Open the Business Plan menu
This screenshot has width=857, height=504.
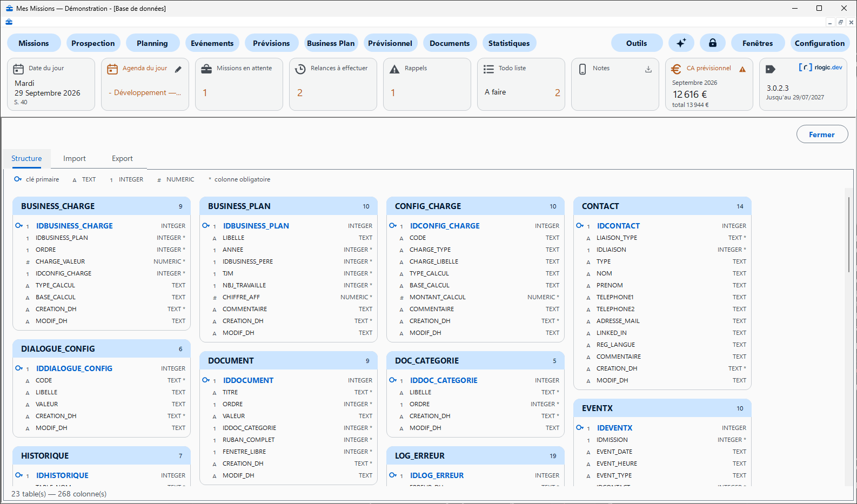click(x=331, y=43)
